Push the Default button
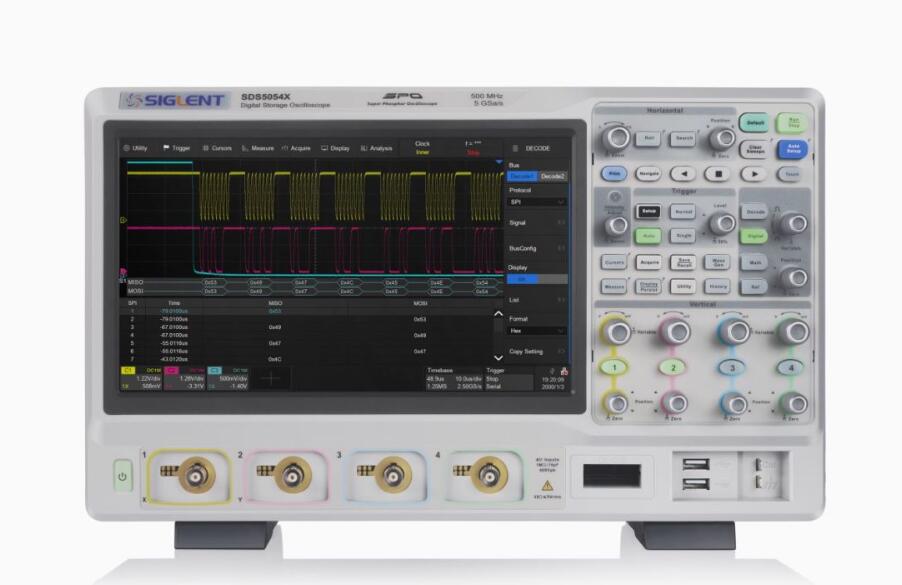Viewport: 902px width, 585px height. tap(755, 123)
